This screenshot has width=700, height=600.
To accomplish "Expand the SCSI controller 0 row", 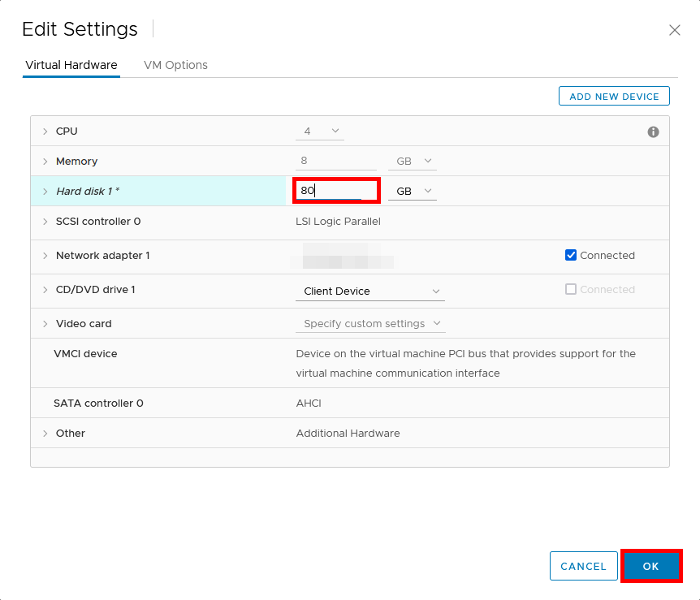I will 45,221.
